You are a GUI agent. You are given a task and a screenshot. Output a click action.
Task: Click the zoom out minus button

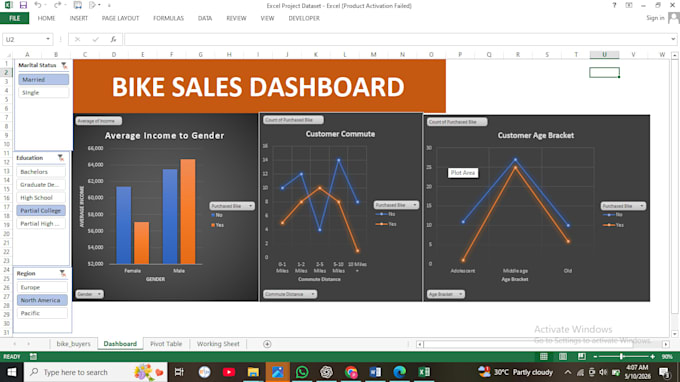(595, 356)
